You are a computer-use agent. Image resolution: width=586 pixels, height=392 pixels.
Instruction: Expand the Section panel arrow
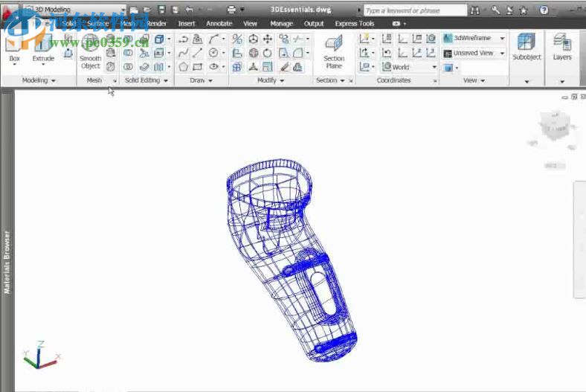(x=342, y=81)
